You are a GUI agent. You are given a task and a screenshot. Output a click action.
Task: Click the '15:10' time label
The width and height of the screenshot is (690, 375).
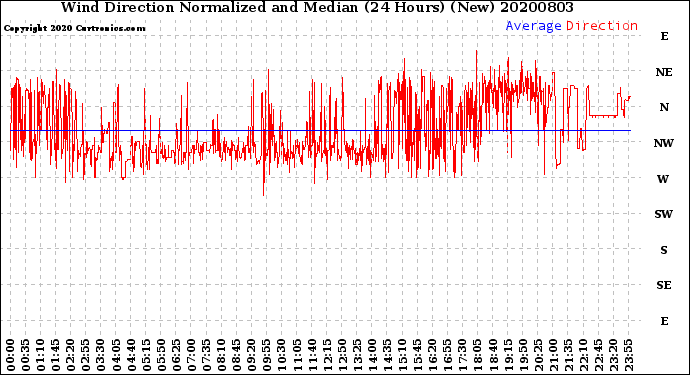[x=402, y=355]
